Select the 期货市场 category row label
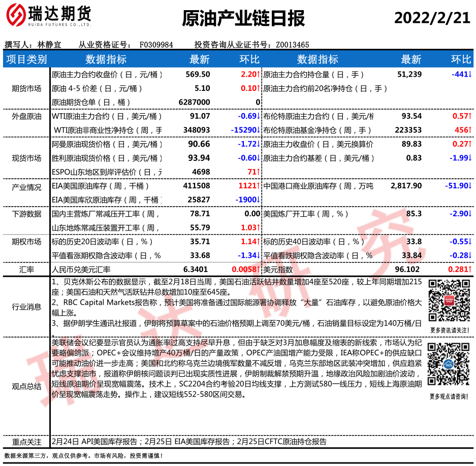 click(26, 88)
